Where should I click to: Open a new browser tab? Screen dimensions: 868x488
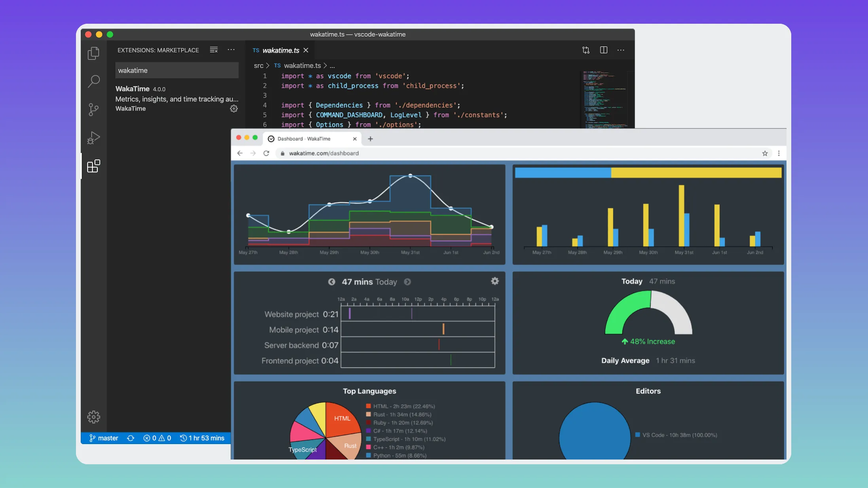click(x=370, y=139)
